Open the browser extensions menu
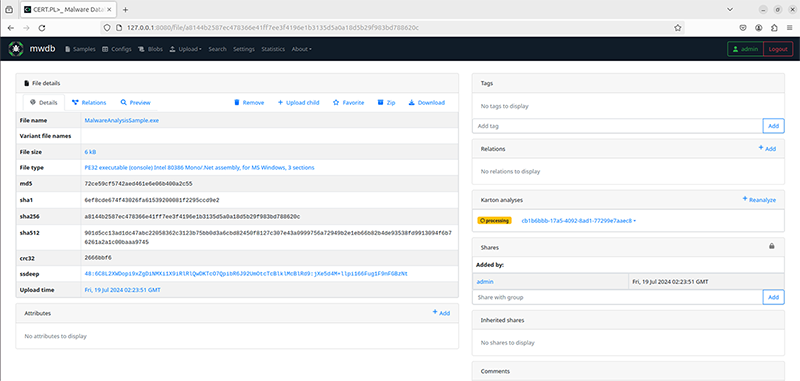The width and height of the screenshot is (800, 381). coord(774,28)
